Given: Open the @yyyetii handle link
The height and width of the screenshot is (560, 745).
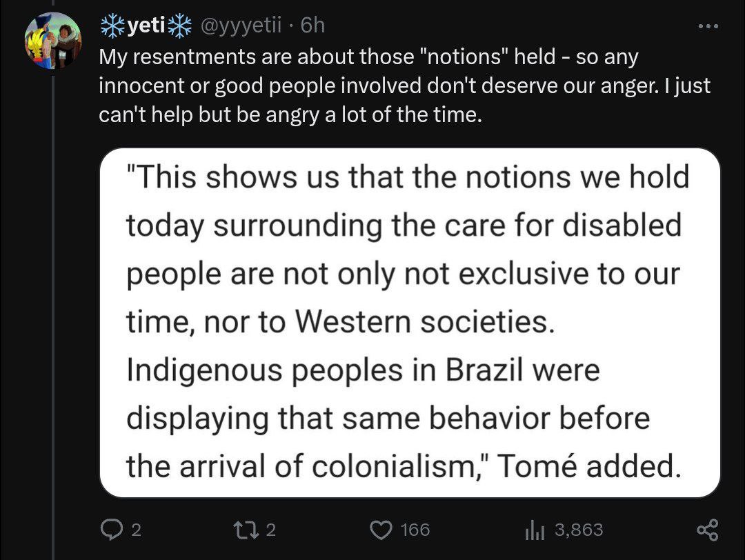Looking at the screenshot, I should coord(241,26).
